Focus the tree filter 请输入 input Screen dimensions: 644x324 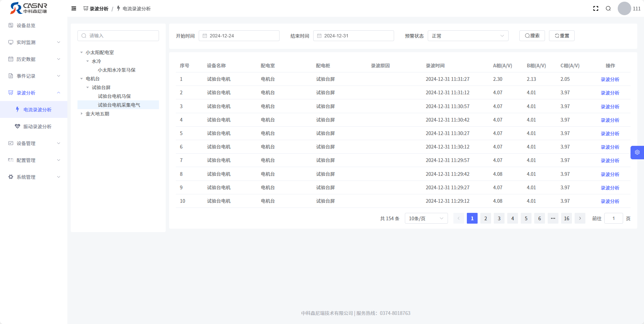point(118,36)
